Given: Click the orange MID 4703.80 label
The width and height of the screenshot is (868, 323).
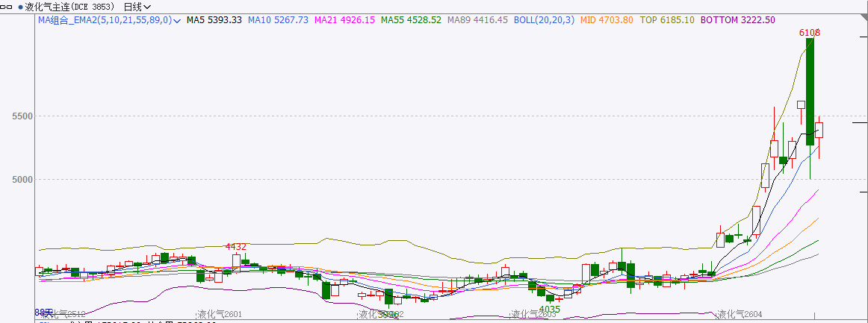Looking at the screenshot, I should pos(607,20).
